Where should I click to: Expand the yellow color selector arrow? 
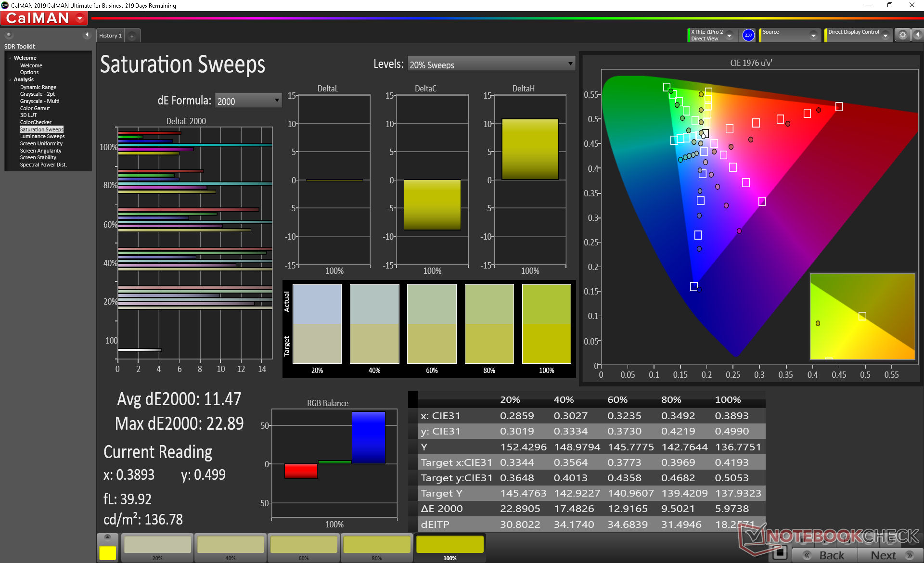pyautogui.click(x=107, y=537)
